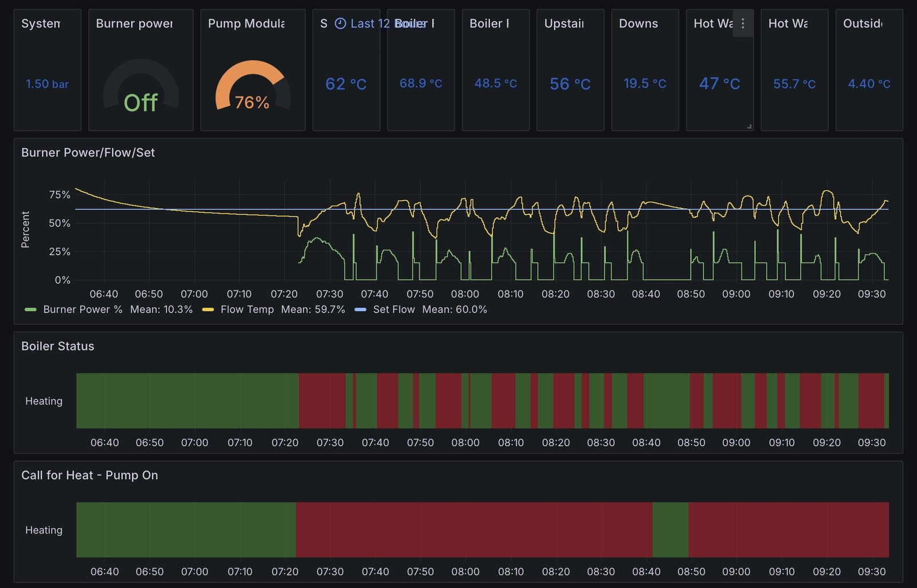Open the Burner Power/Flow/Set panel title menu
The height and width of the screenshot is (588, 917).
[88, 152]
